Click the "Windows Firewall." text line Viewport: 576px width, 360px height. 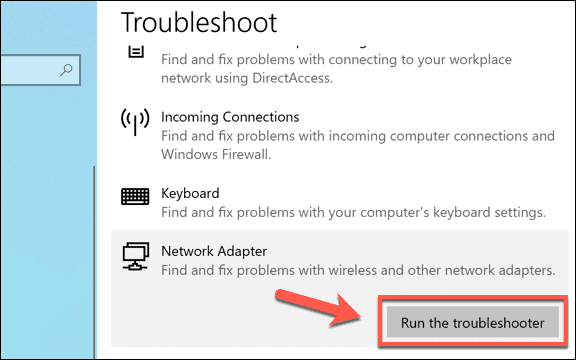(x=216, y=154)
